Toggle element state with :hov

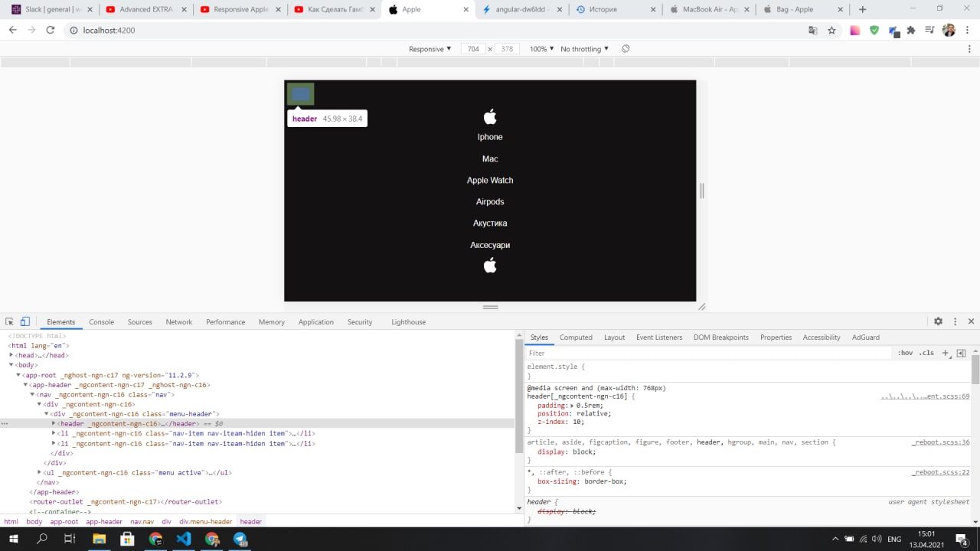pyautogui.click(x=905, y=353)
